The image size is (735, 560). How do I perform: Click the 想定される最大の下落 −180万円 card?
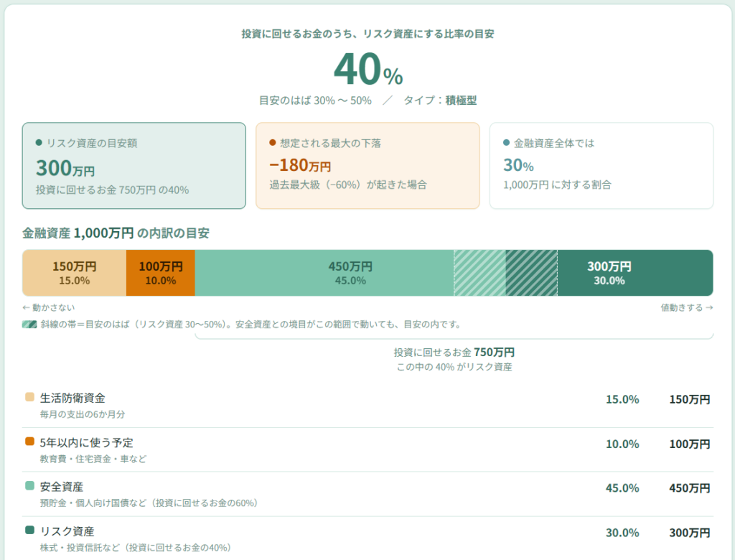367,166
